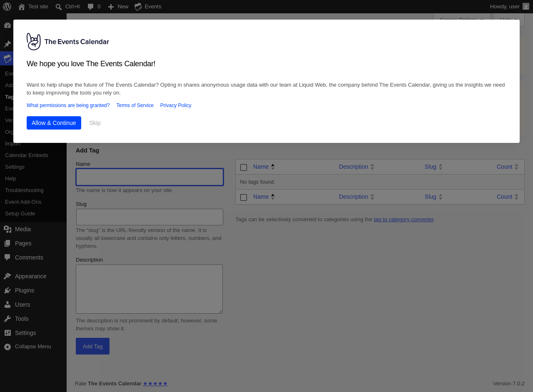Check the select-all box in table footer
The width and height of the screenshot is (533, 392).
pyautogui.click(x=244, y=197)
